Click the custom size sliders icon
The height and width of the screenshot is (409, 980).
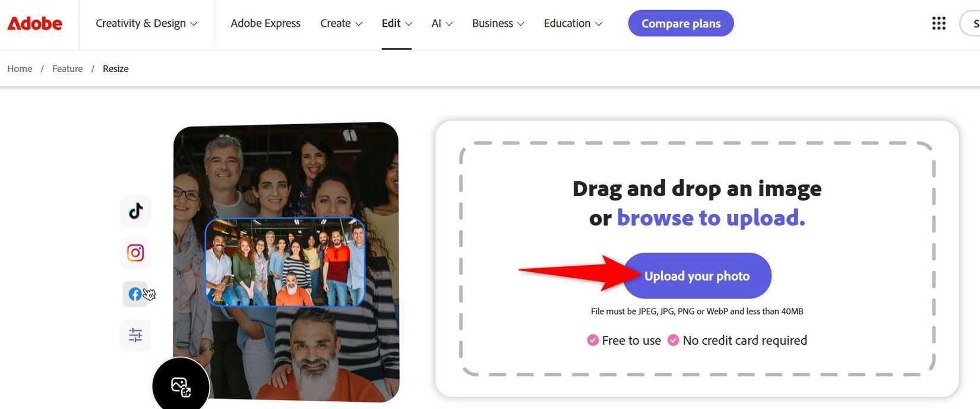pos(135,335)
